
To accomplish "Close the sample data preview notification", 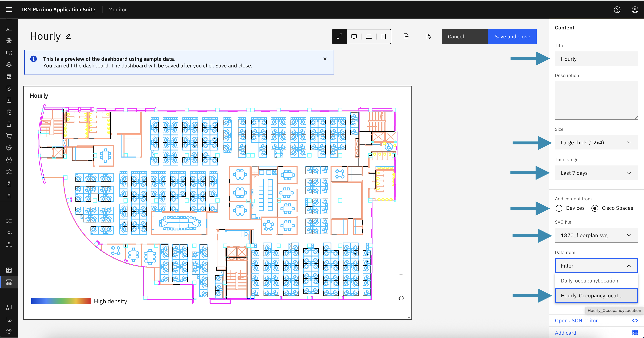I will [325, 59].
